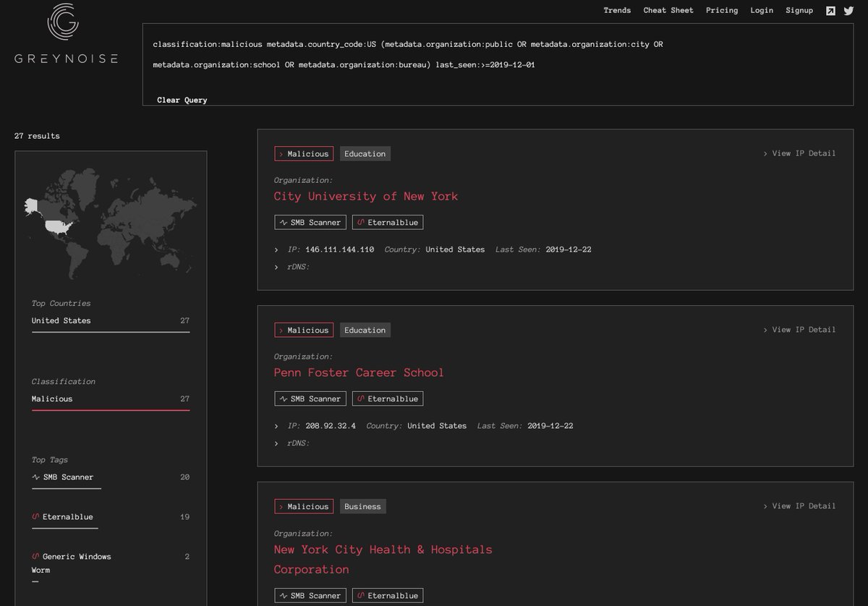Open the external link arrow icon in header
The image size is (868, 606).
[830, 11]
